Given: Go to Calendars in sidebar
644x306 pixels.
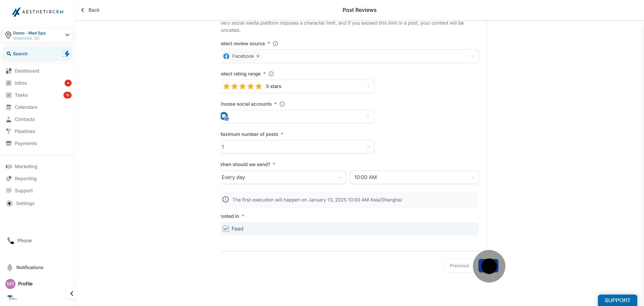Looking at the screenshot, I should [26, 107].
